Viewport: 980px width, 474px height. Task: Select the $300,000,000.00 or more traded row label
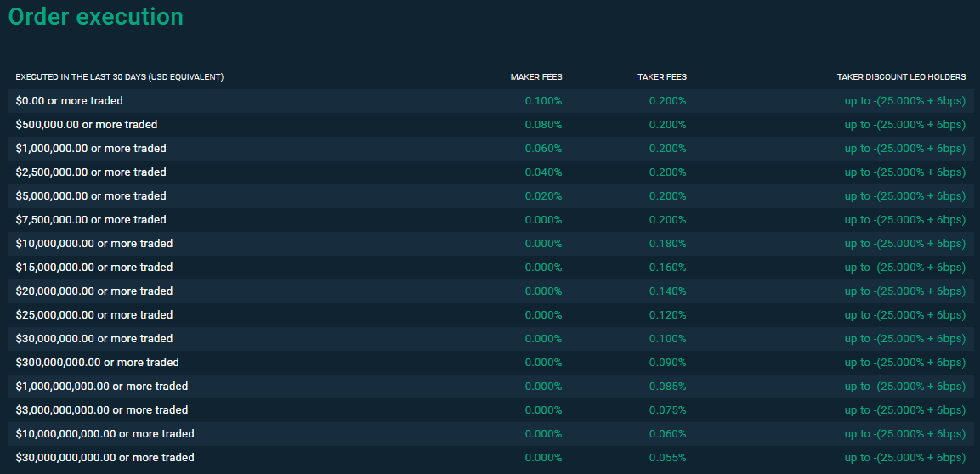click(x=97, y=363)
